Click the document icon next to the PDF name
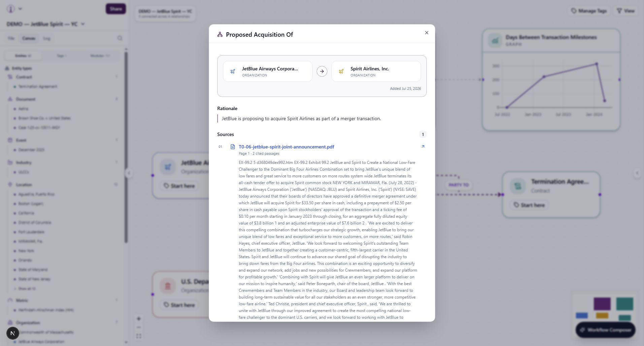The image size is (644, 346). 232,147
